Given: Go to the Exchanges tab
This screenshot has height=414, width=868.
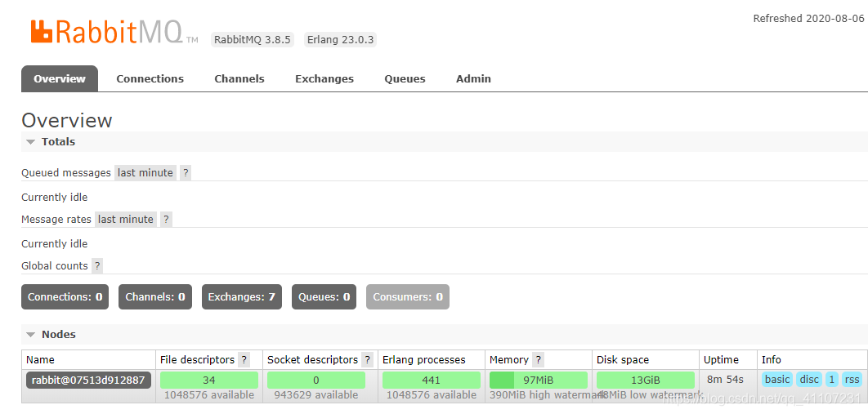Looking at the screenshot, I should 324,78.
